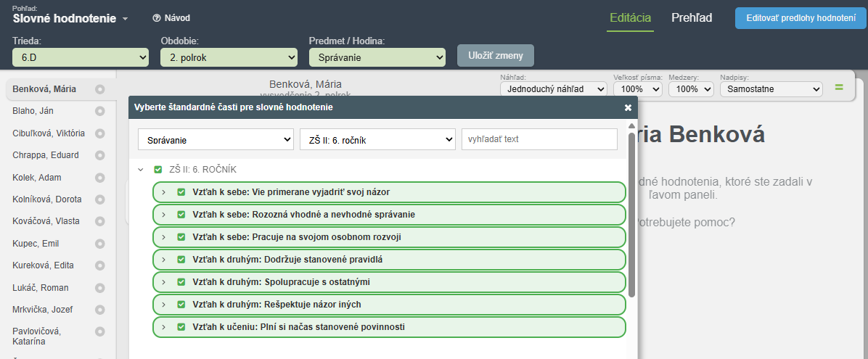
Task: Open the Trieda 6.D dropdown
Action: point(81,57)
